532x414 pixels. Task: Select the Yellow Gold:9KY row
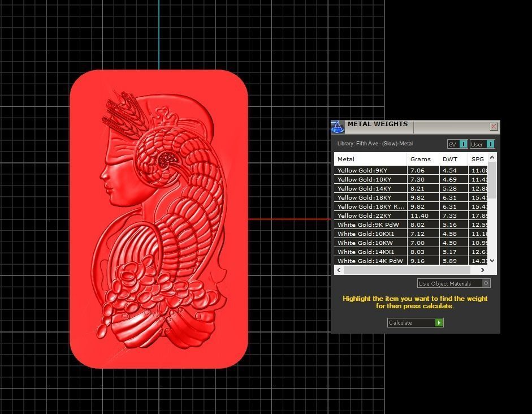coord(411,170)
